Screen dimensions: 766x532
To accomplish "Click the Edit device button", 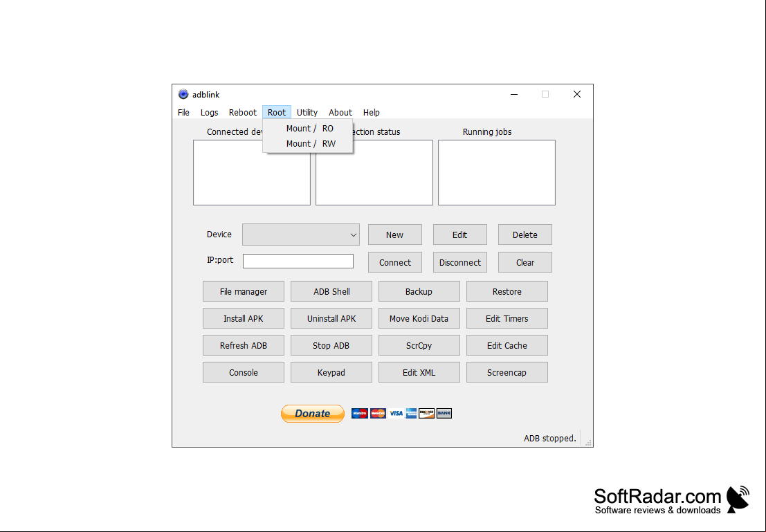I will [x=459, y=235].
